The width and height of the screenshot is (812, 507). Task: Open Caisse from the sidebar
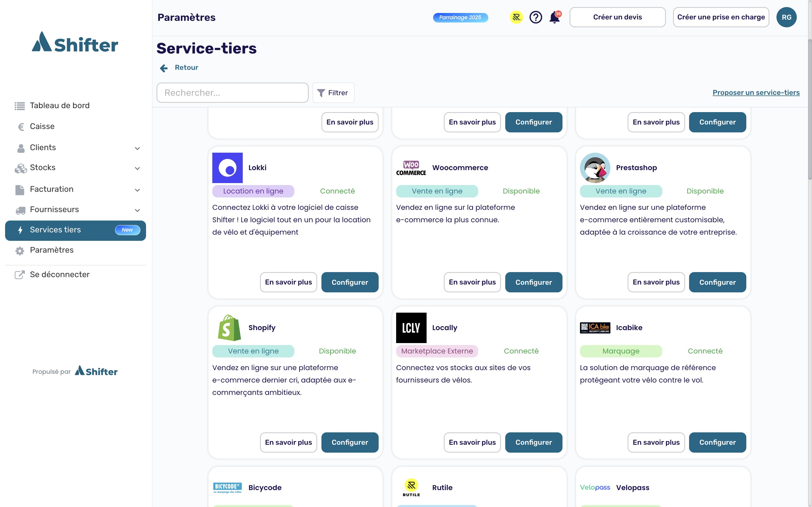tap(42, 126)
